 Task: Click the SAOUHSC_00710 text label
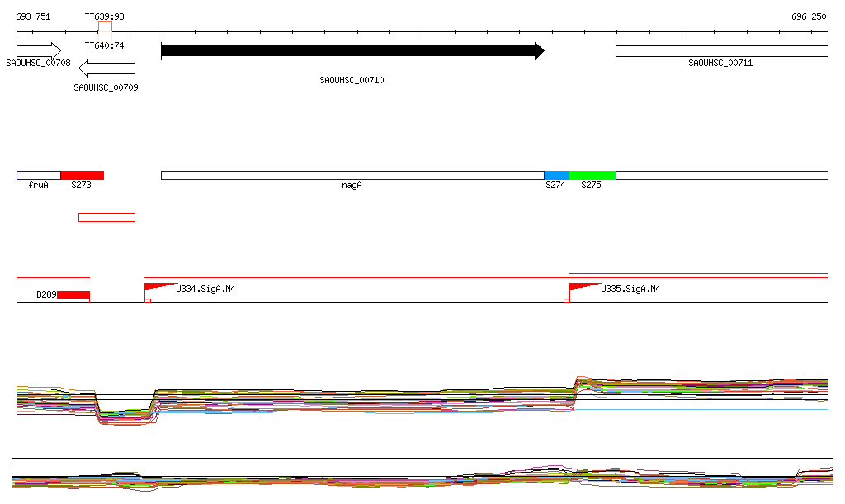pyautogui.click(x=352, y=80)
